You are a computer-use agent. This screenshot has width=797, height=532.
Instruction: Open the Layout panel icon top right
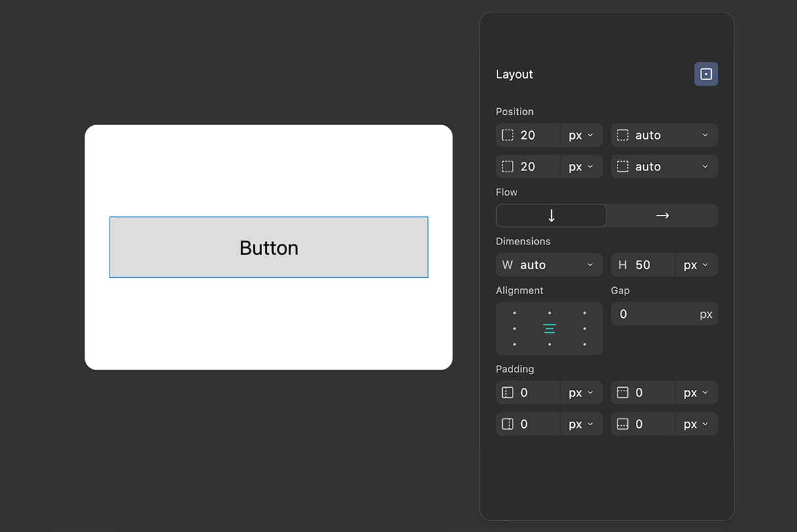coord(706,74)
